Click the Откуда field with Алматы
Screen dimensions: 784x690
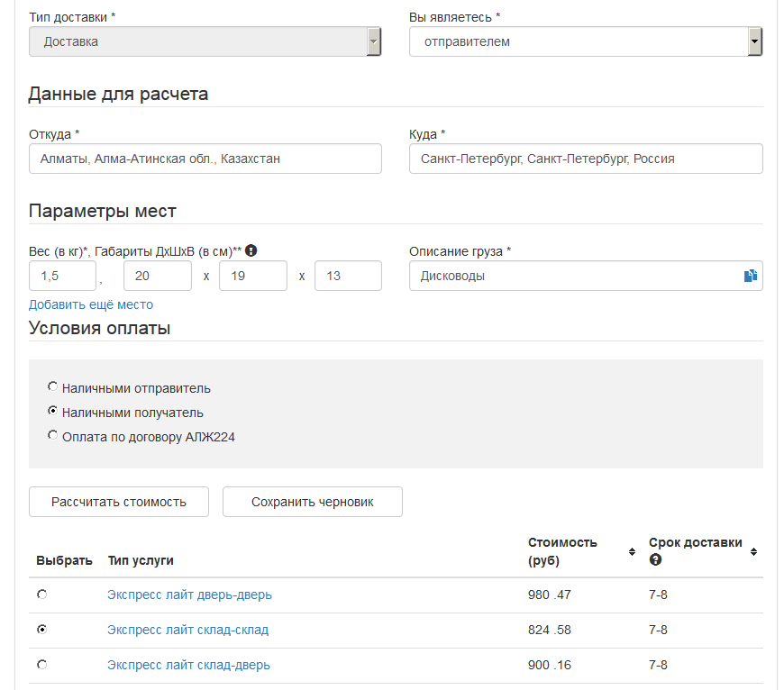205,159
